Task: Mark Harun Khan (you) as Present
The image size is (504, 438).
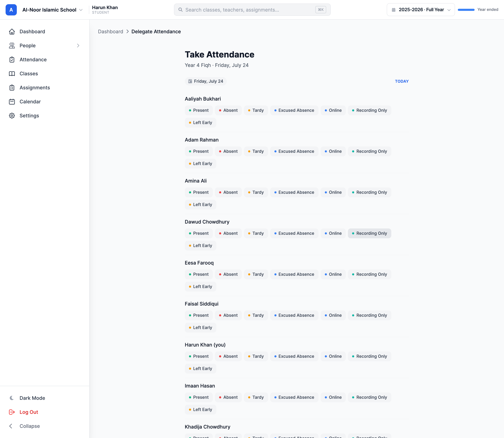Action: tap(199, 356)
